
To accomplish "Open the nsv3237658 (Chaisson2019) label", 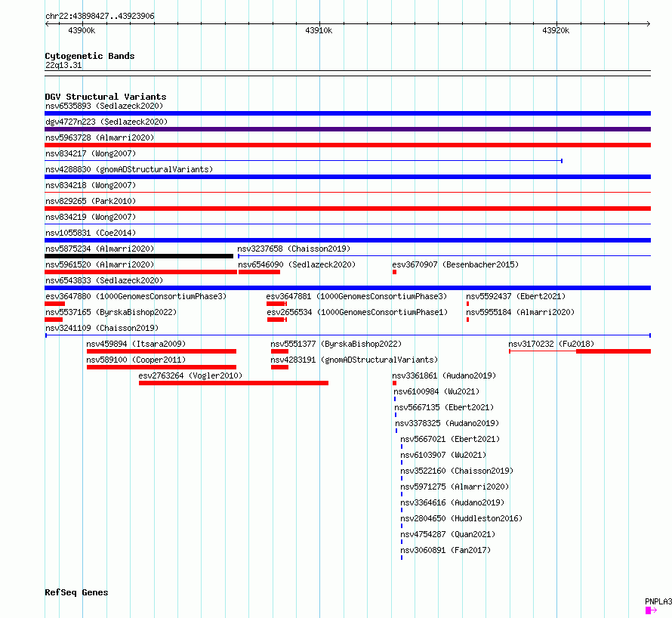I will [294, 249].
